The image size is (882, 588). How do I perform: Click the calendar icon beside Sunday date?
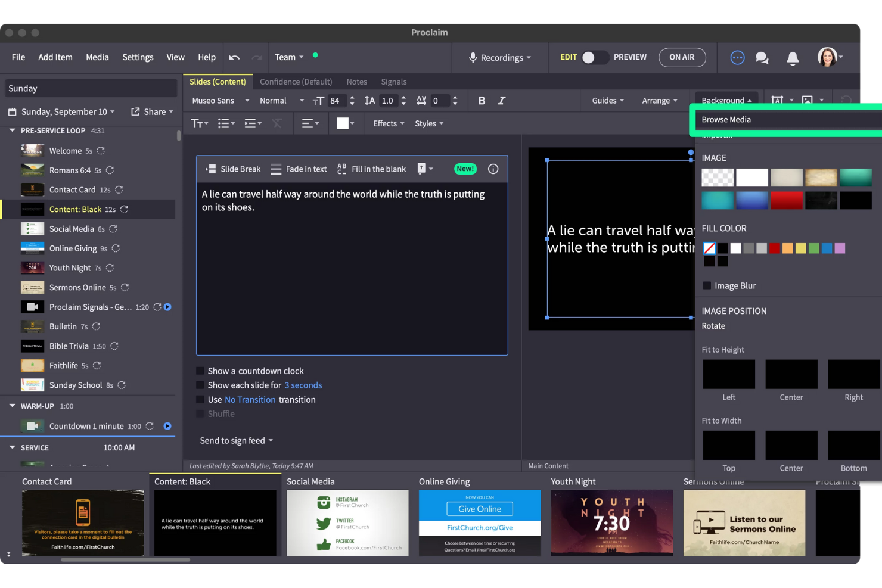click(12, 112)
